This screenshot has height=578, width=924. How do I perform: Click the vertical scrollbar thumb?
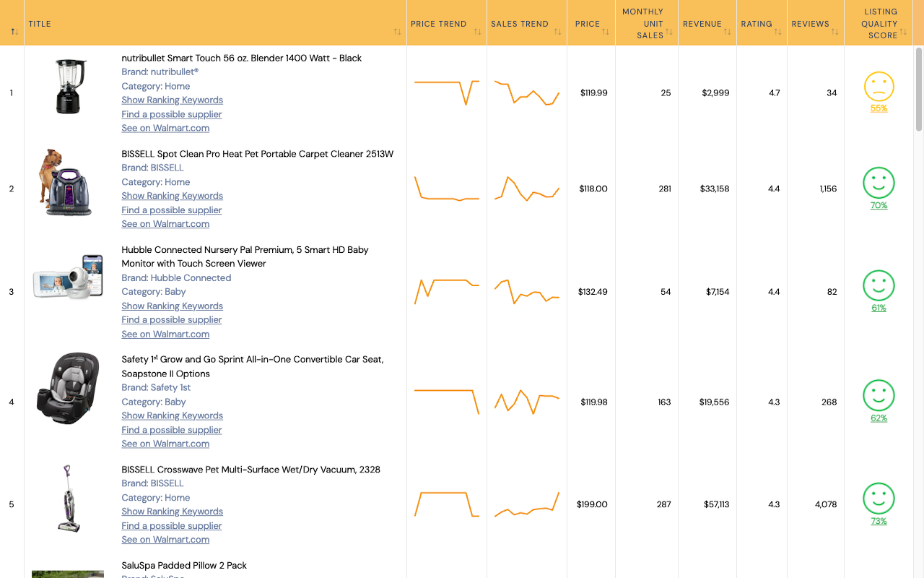pos(919,90)
